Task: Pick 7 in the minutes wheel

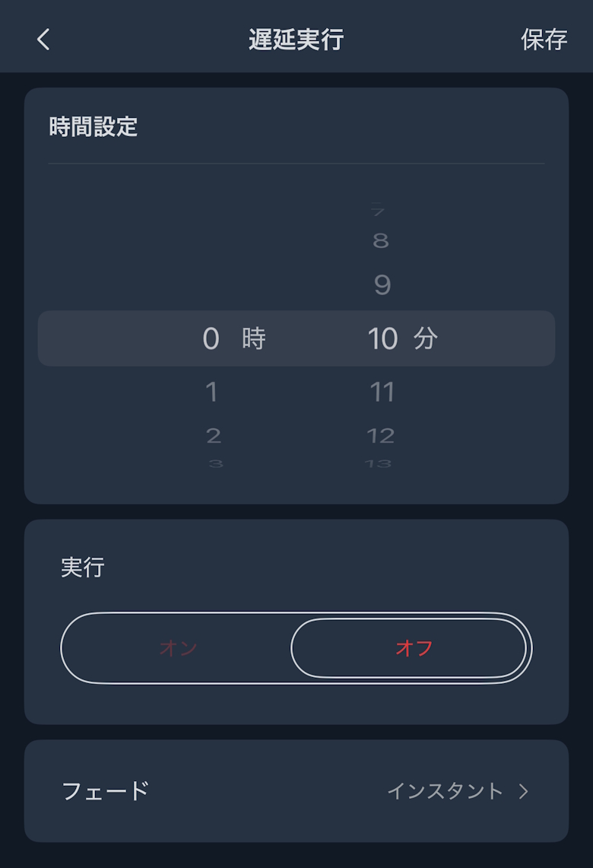Action: (379, 211)
